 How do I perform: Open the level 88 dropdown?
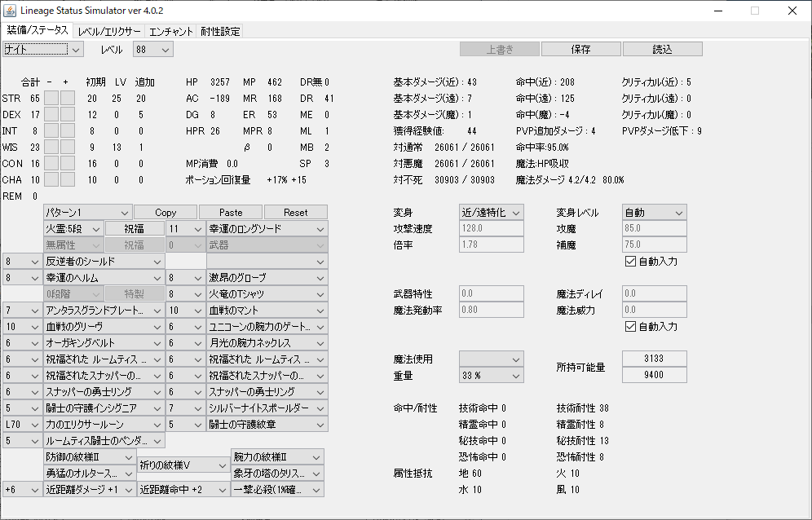pyautogui.click(x=152, y=50)
